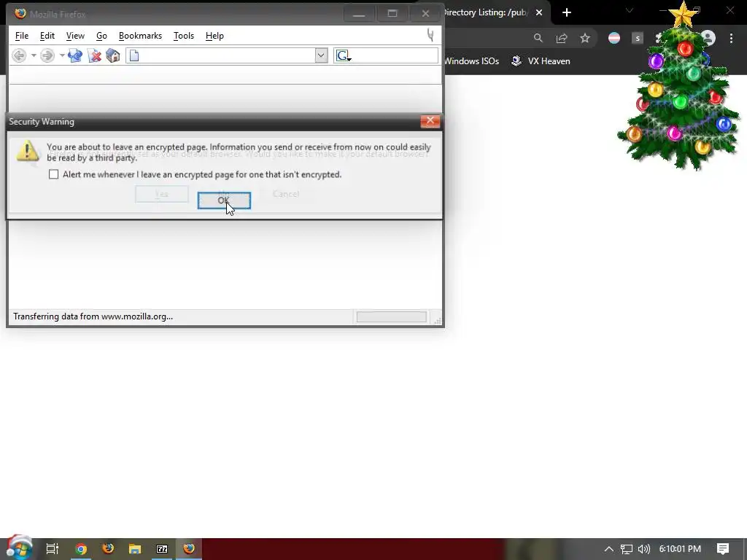This screenshot has width=747, height=560.
Task: Click the network tray icon
Action: pos(627,549)
